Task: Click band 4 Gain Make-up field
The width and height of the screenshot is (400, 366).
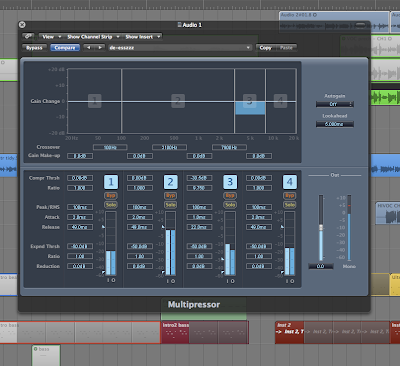Action: click(259, 156)
